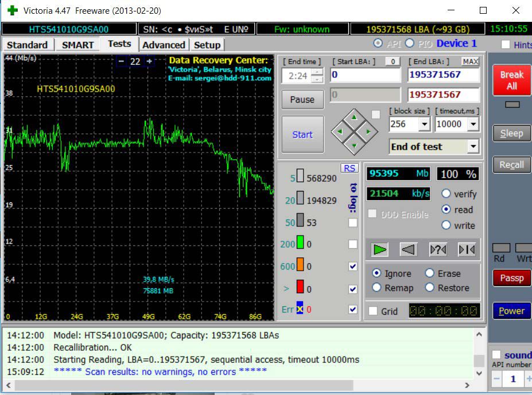
Task: Click the Pause button
Action: [302, 100]
